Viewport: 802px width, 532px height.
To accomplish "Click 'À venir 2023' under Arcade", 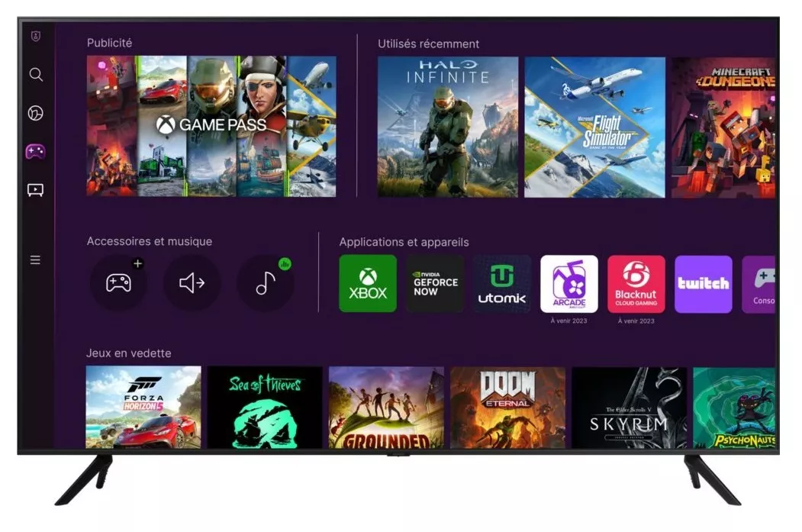I will point(568,321).
